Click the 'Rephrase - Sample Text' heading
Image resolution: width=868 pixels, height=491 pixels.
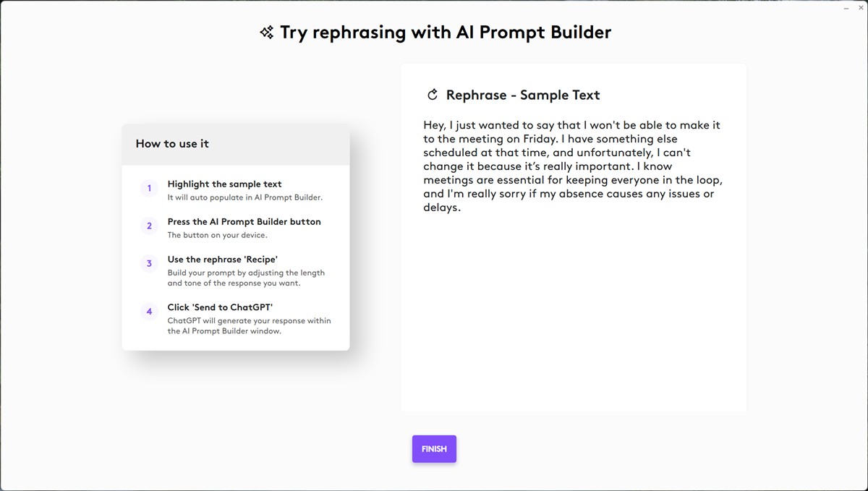523,95
